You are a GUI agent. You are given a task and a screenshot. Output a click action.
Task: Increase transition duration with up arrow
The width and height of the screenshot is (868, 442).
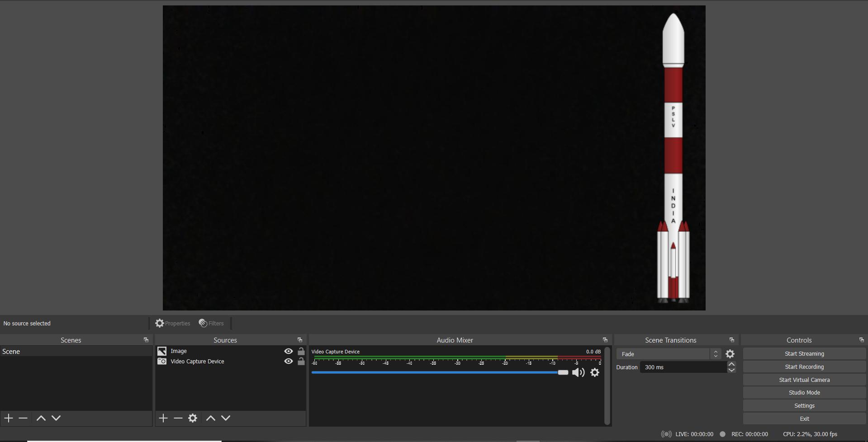tap(731, 364)
